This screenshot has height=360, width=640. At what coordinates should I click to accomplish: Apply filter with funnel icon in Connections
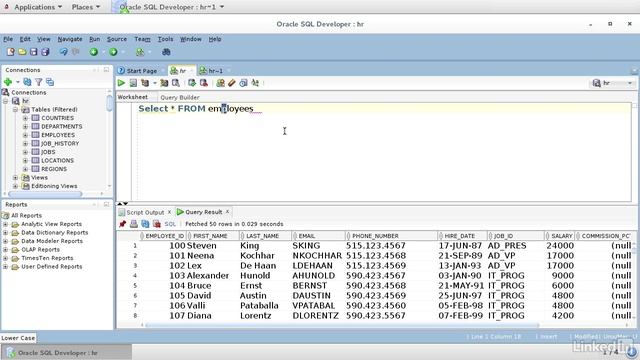[x=39, y=82]
